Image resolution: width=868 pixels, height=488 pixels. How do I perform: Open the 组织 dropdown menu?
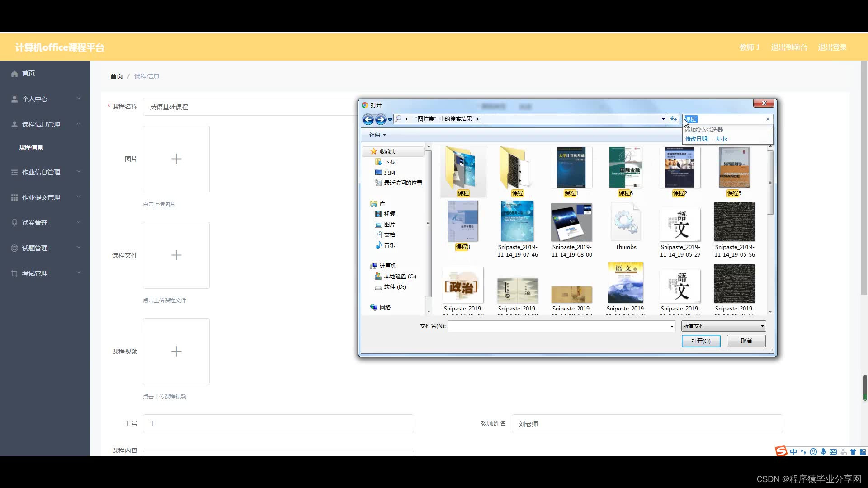[377, 135]
